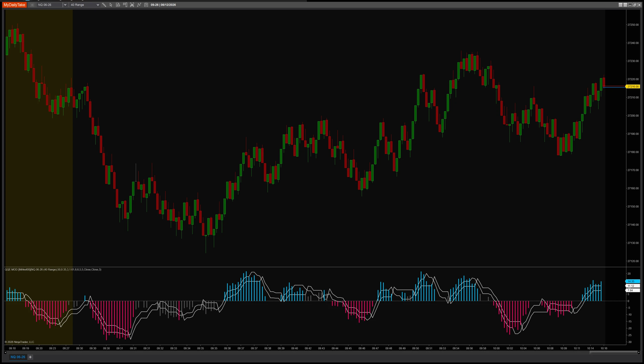Image resolution: width=644 pixels, height=364 pixels.
Task: Click the horizontal scrollbar right arrow
Action: point(639,352)
